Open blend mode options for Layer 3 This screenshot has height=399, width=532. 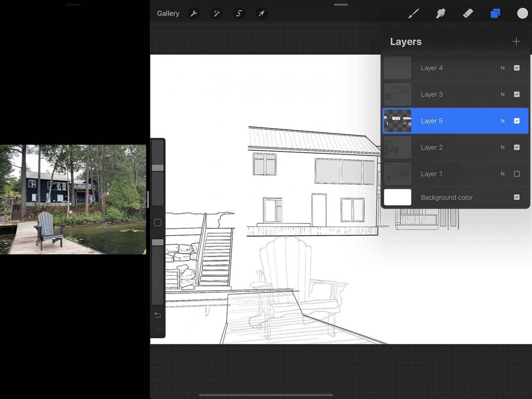(x=502, y=94)
